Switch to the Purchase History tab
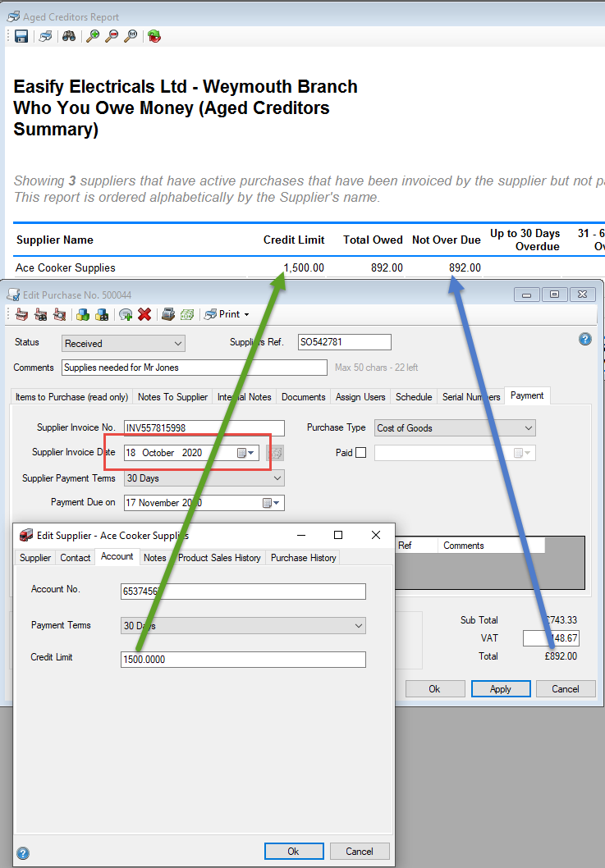This screenshot has width=605, height=868. tap(303, 558)
